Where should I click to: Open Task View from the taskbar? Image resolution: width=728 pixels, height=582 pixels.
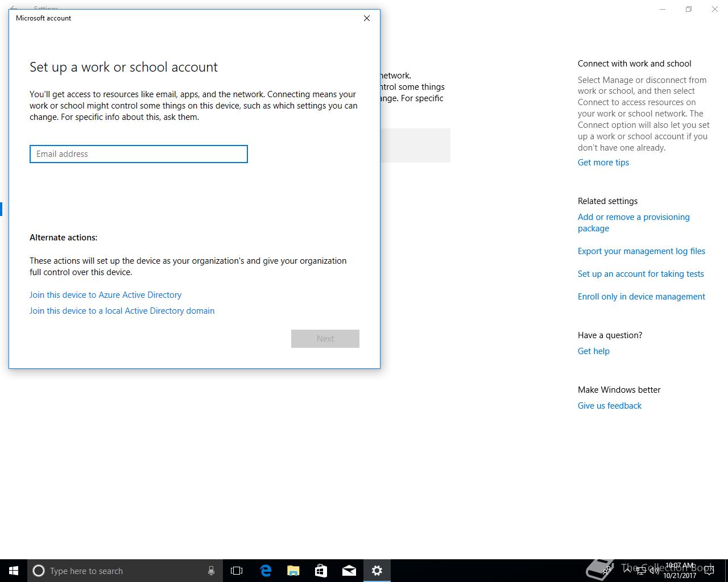pos(237,571)
